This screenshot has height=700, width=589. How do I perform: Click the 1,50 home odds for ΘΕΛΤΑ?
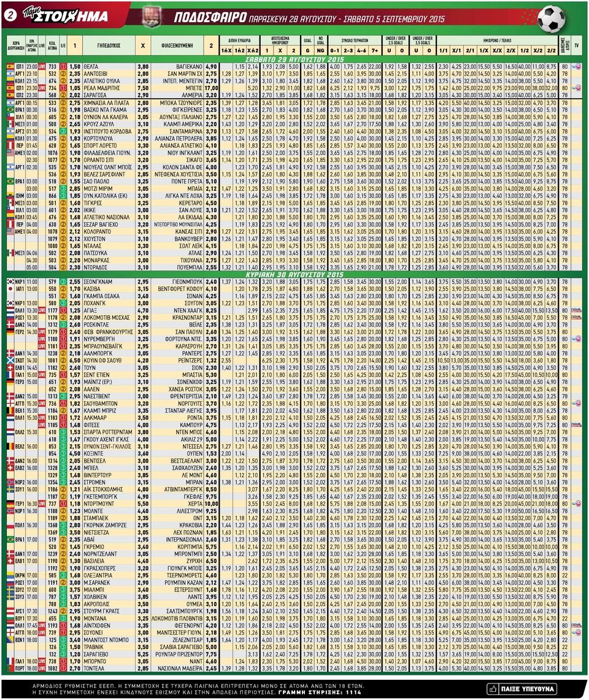(x=75, y=66)
